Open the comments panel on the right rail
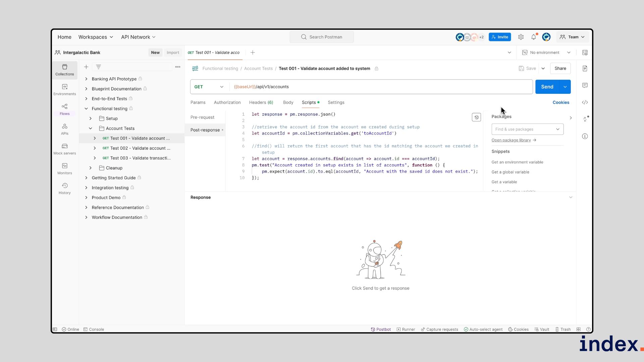The image size is (644, 362). (585, 85)
